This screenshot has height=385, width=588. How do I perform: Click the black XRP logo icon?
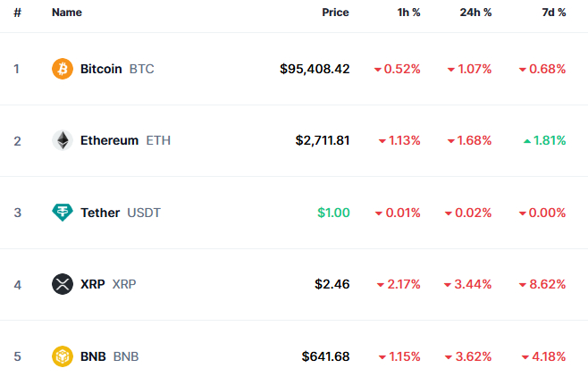tap(63, 284)
